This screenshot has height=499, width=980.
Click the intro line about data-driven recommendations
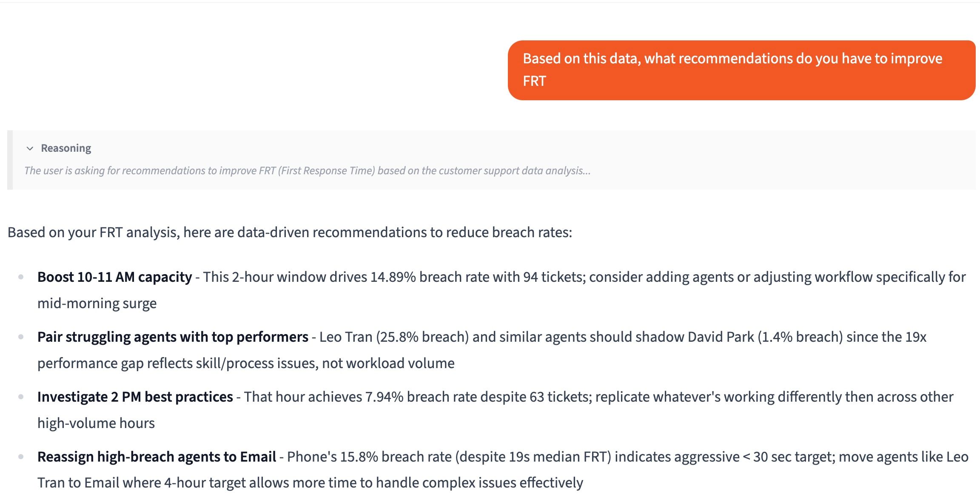click(x=289, y=232)
